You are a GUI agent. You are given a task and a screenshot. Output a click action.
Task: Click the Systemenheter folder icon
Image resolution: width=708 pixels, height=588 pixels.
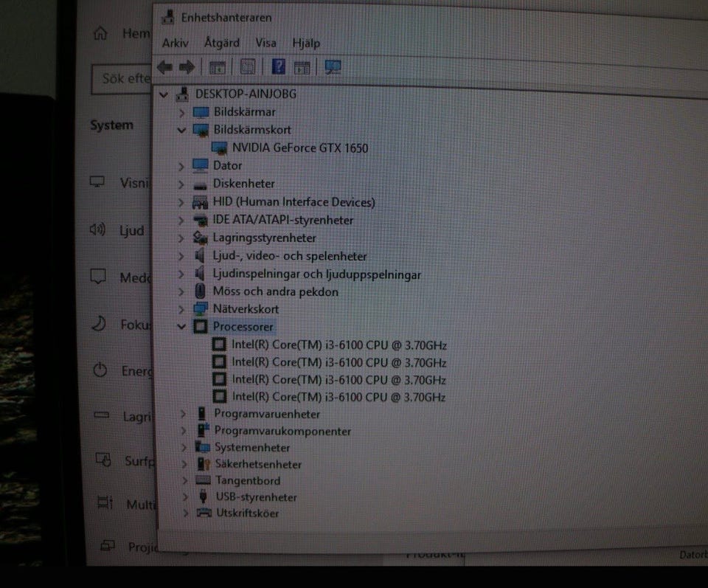tap(202, 447)
